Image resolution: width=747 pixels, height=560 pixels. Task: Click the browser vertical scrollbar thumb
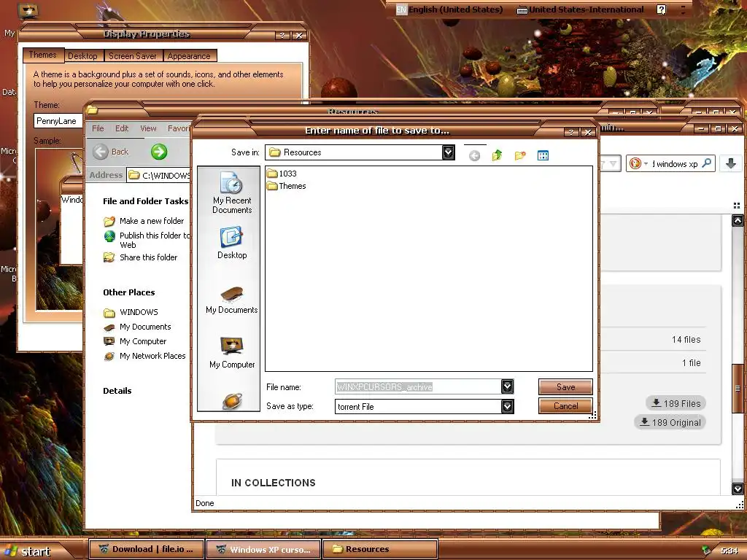pyautogui.click(x=738, y=389)
